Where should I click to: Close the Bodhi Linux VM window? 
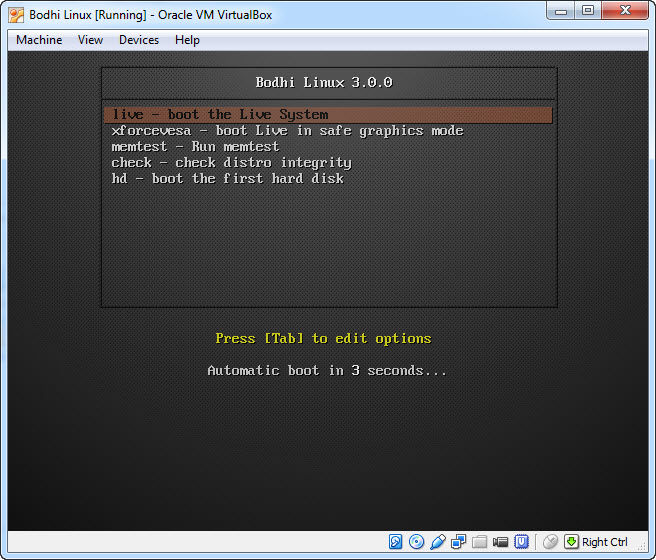[x=625, y=10]
